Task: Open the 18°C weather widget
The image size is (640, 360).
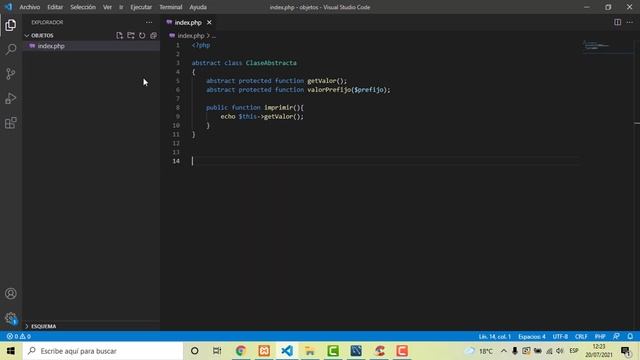Action: point(480,351)
